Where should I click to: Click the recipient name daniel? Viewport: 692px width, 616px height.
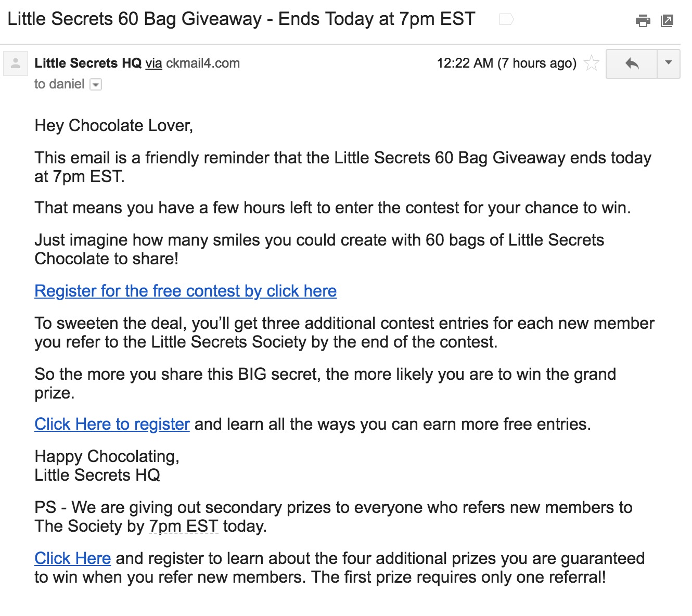pos(69,84)
